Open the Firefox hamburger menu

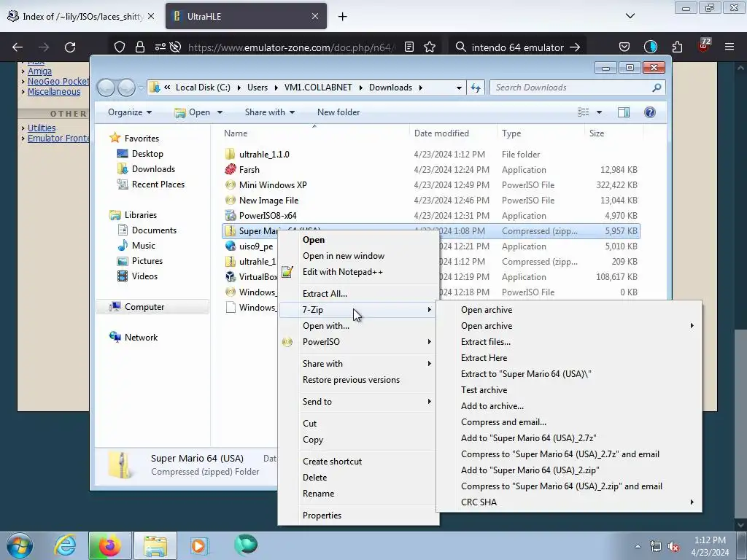(x=729, y=47)
